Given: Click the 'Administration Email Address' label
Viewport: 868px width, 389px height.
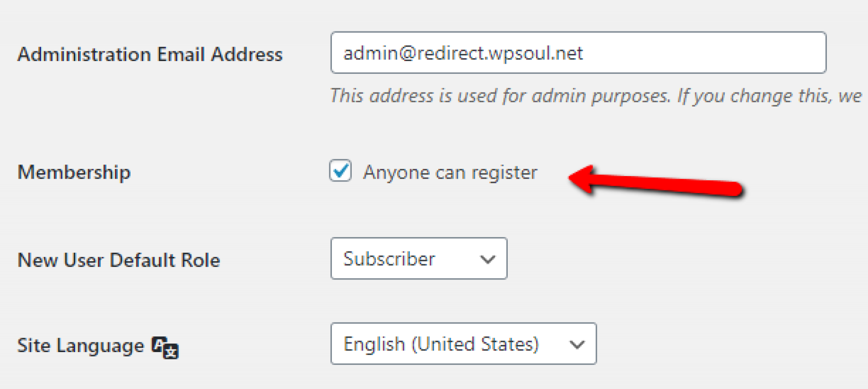Looking at the screenshot, I should (x=150, y=54).
